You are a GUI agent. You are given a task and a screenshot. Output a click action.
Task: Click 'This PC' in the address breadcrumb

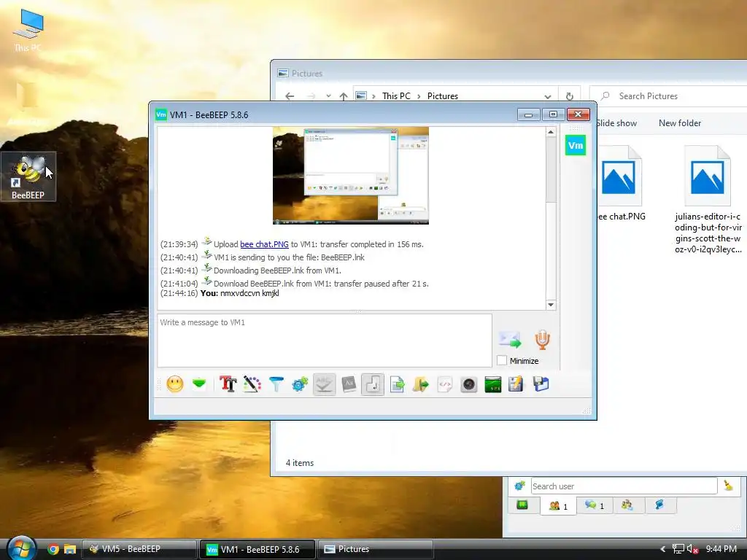point(396,96)
